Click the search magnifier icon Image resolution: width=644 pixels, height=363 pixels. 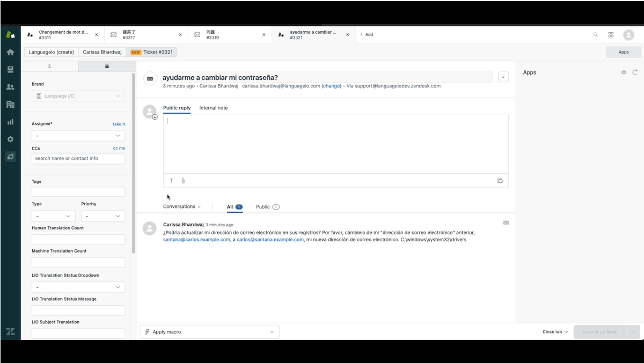click(x=595, y=34)
